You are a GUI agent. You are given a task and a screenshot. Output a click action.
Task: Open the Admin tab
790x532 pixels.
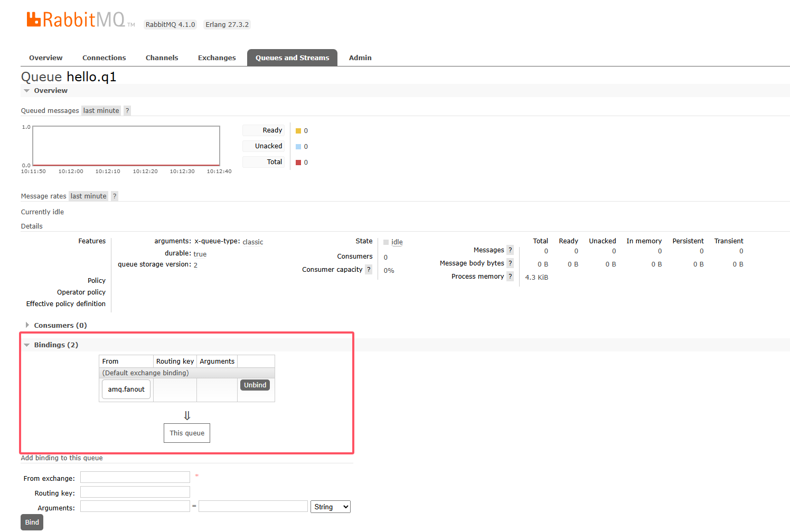pos(360,58)
